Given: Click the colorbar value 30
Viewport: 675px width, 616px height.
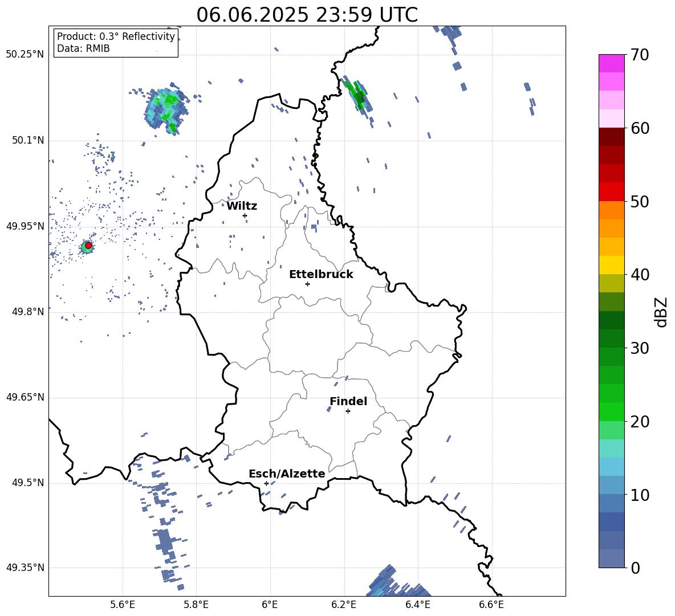Looking at the screenshot, I should [640, 348].
